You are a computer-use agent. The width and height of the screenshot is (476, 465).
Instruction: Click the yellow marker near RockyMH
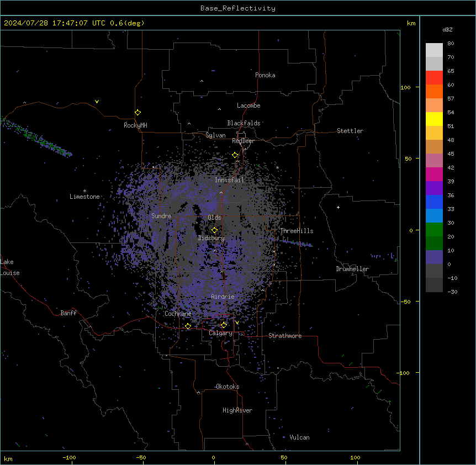coord(138,113)
